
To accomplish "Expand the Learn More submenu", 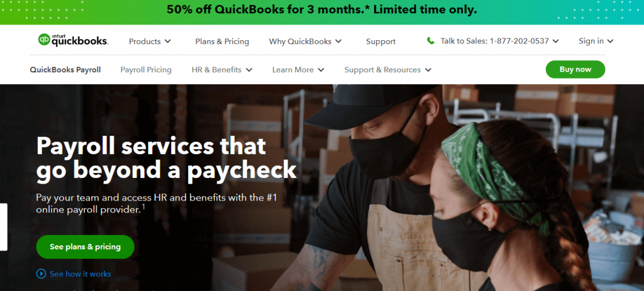I will (x=298, y=70).
